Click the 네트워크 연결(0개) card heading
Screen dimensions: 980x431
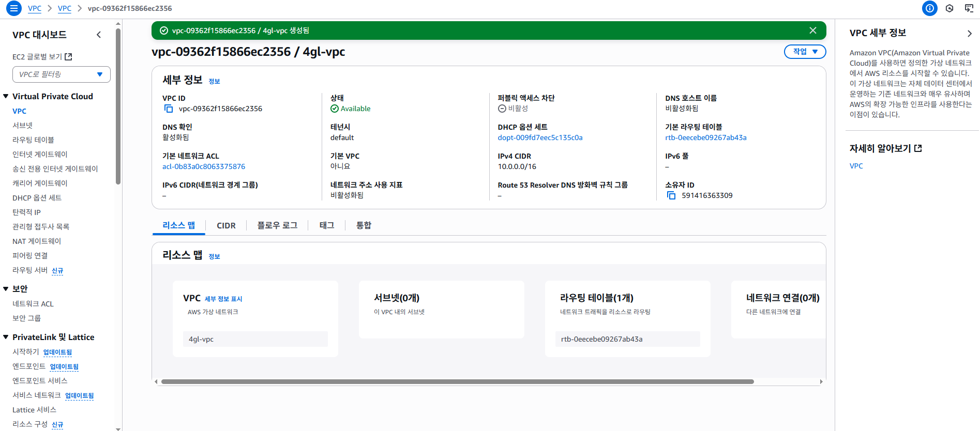[782, 298]
